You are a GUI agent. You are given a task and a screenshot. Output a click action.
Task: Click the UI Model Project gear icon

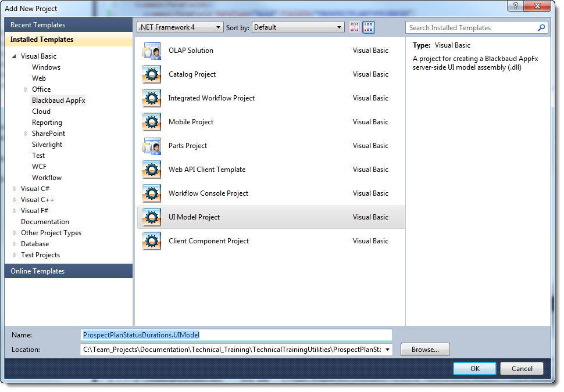coord(152,217)
